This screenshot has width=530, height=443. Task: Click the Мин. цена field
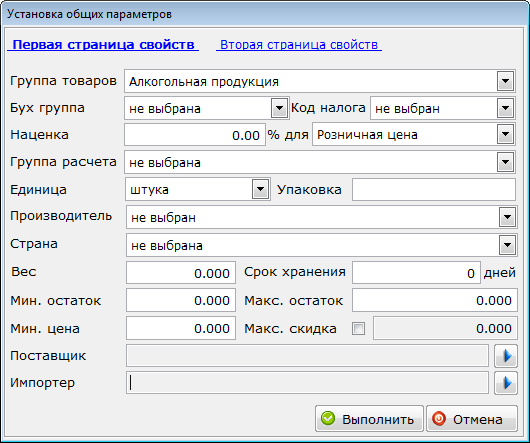[x=181, y=328]
